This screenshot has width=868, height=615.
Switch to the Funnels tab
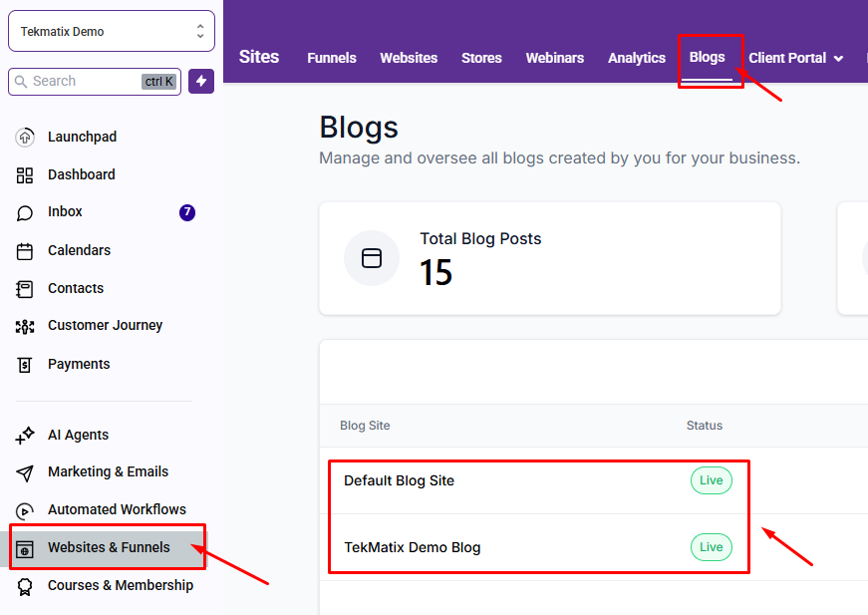pos(332,58)
